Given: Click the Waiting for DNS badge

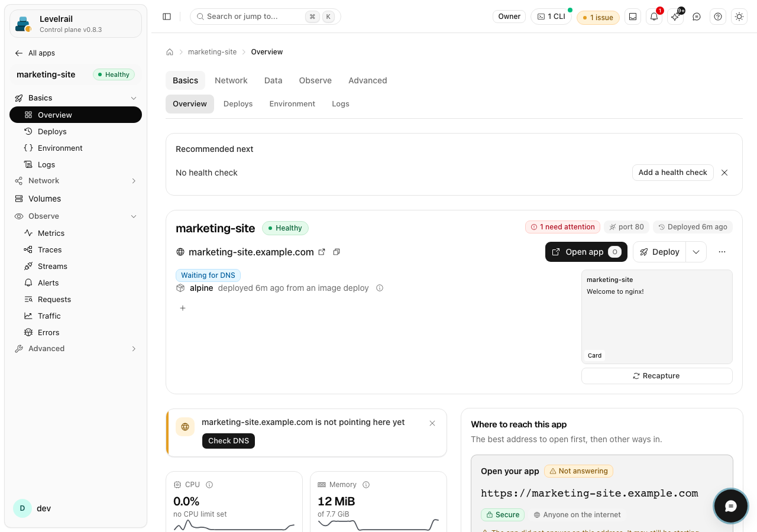Looking at the screenshot, I should pyautogui.click(x=208, y=275).
